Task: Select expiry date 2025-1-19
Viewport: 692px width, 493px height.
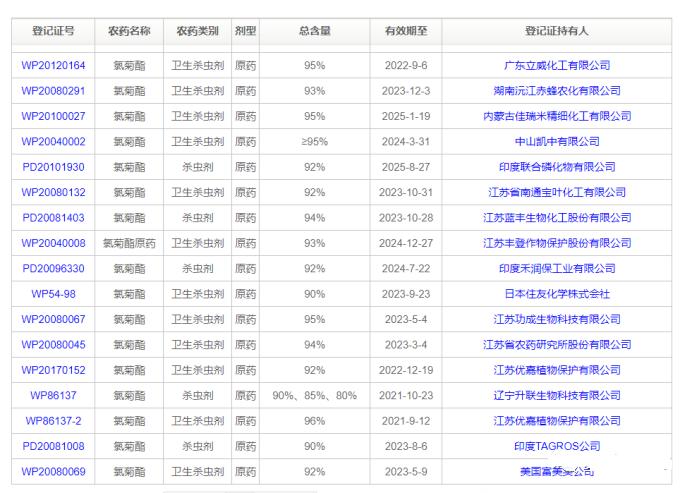Action: 406,116
